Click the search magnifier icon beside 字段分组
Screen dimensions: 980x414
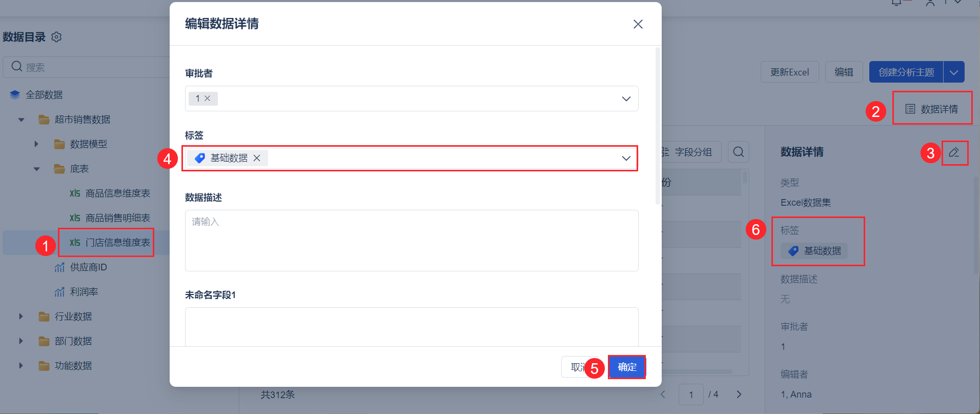click(x=738, y=152)
